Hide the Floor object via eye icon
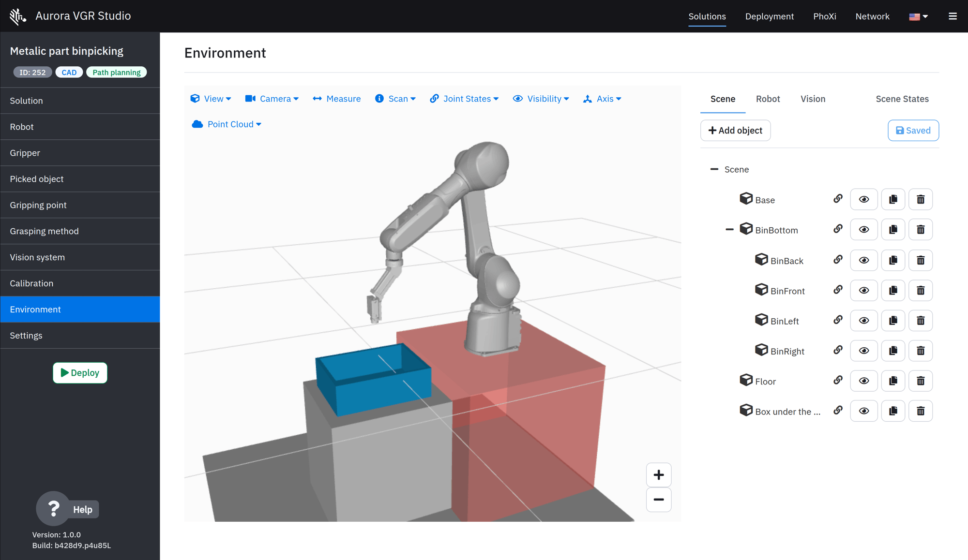968x560 pixels. (864, 381)
